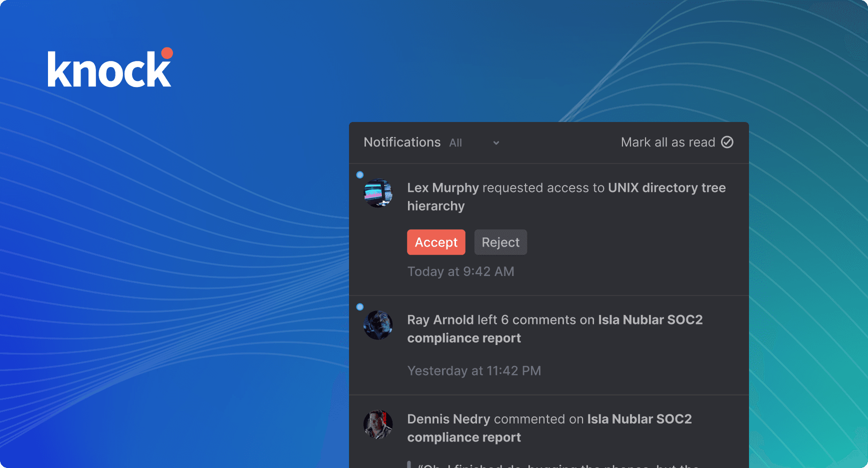Image resolution: width=868 pixels, height=468 pixels.
Task: Click the Knock logo
Action: [x=110, y=68]
